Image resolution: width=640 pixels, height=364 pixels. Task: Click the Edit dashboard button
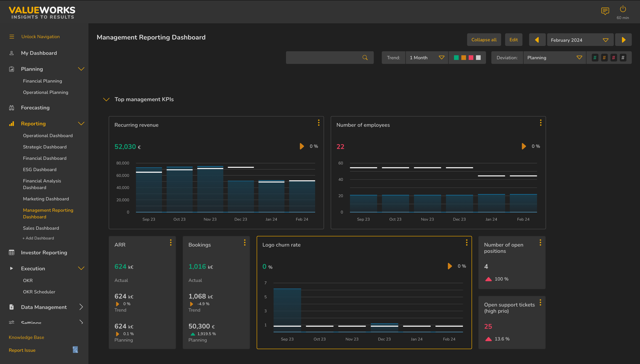pyautogui.click(x=513, y=40)
